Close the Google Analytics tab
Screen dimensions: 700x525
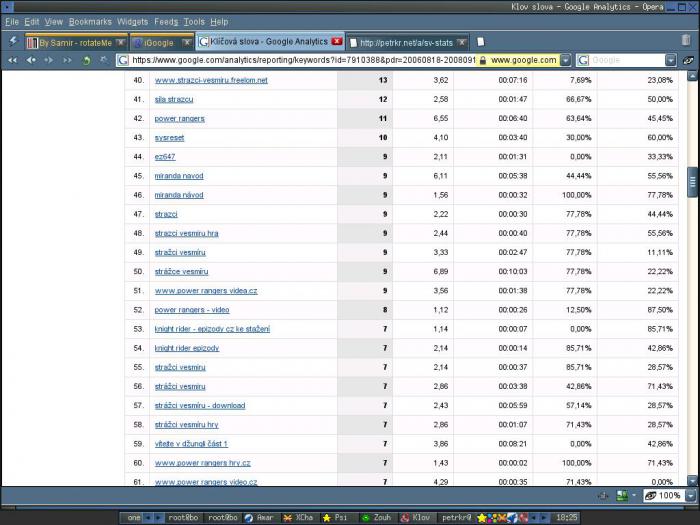coord(337,42)
